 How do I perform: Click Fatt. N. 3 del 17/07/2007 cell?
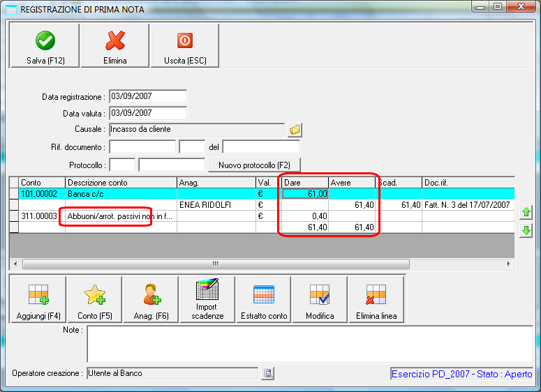point(468,205)
